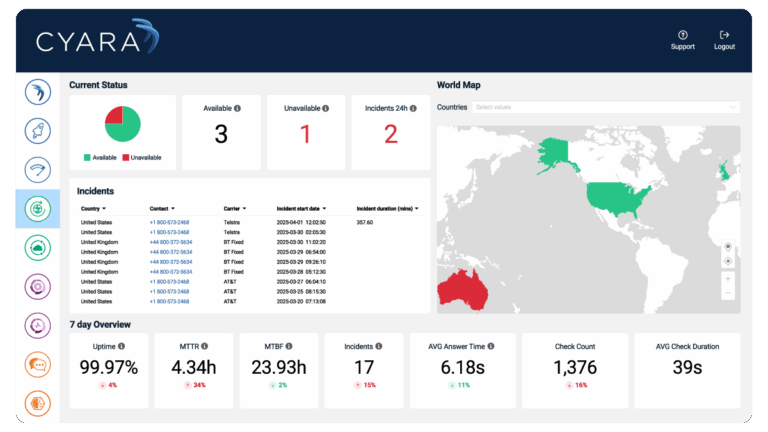The image size is (768, 432).
Task: Open the rocket icon in the sidebar
Action: [x=38, y=130]
